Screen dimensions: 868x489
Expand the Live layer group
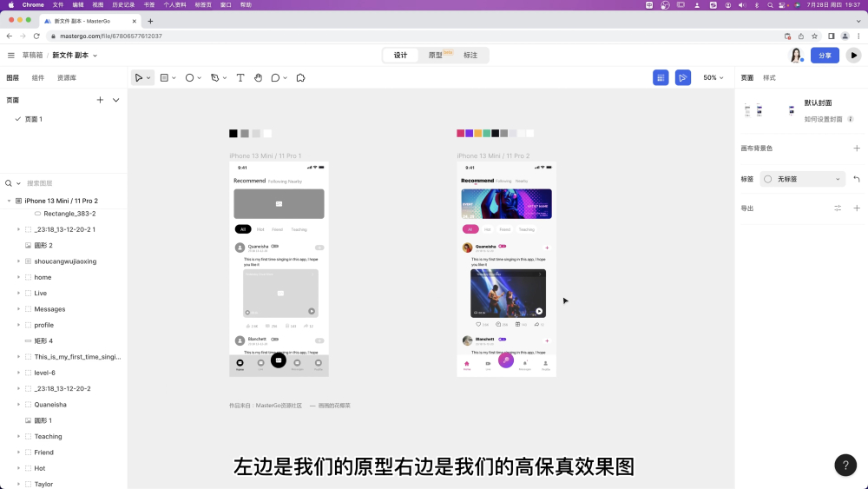point(18,294)
